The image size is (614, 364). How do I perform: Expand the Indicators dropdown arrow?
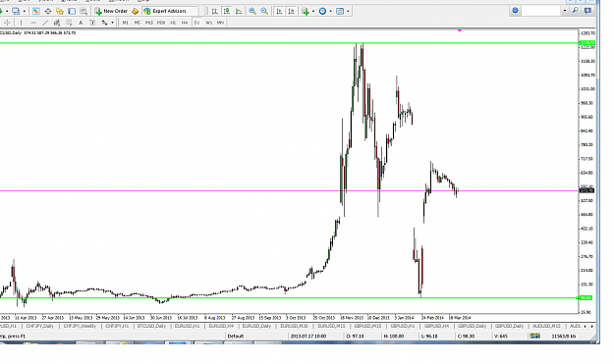(312, 11)
